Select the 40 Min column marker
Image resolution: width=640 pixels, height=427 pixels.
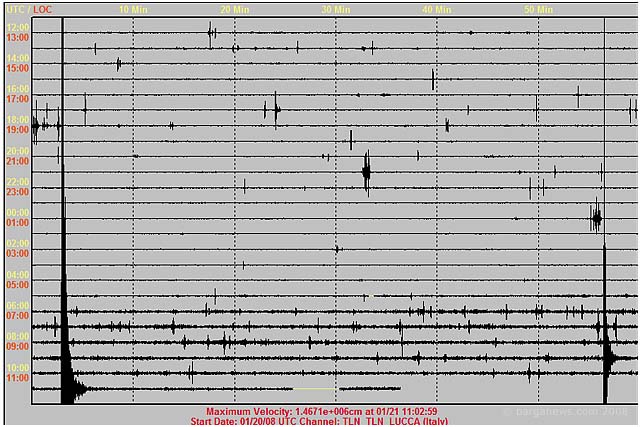pyautogui.click(x=436, y=9)
